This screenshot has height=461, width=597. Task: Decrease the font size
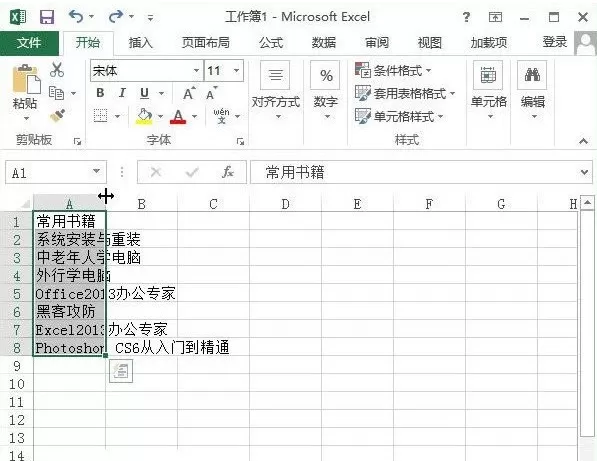pyautogui.click(x=211, y=93)
